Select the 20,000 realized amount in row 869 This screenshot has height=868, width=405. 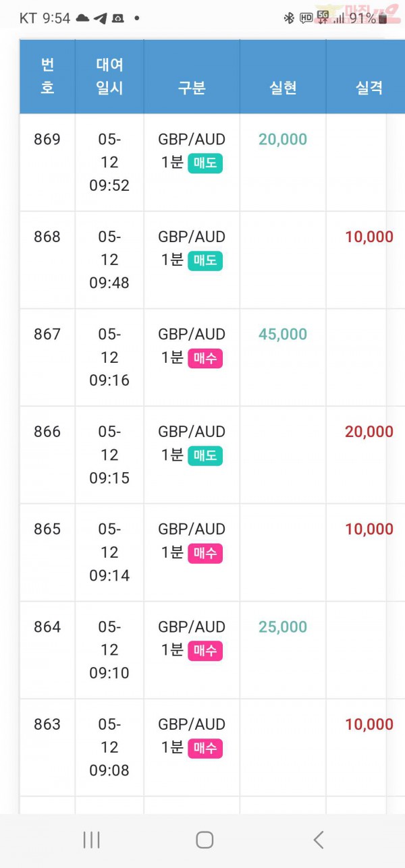tap(283, 140)
